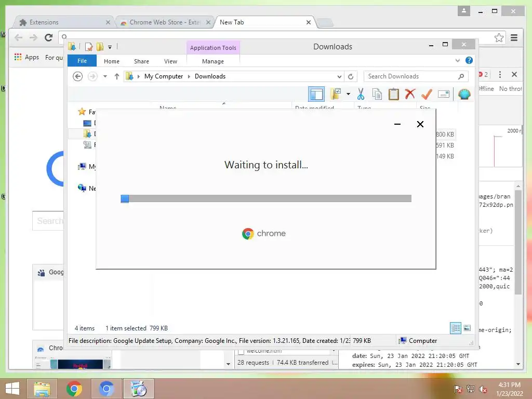Switch to the Chrome Web Store tab
The width and height of the screenshot is (532, 399).
[x=165, y=22]
